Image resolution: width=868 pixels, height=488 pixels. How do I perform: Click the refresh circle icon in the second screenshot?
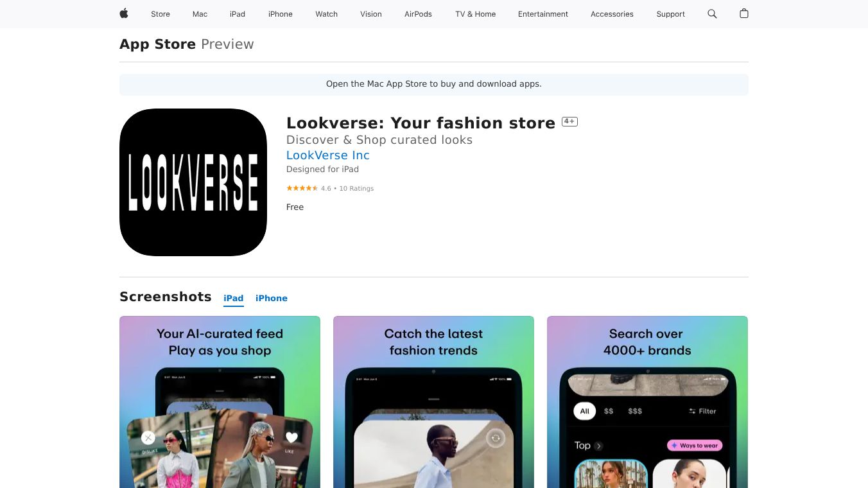(x=496, y=439)
